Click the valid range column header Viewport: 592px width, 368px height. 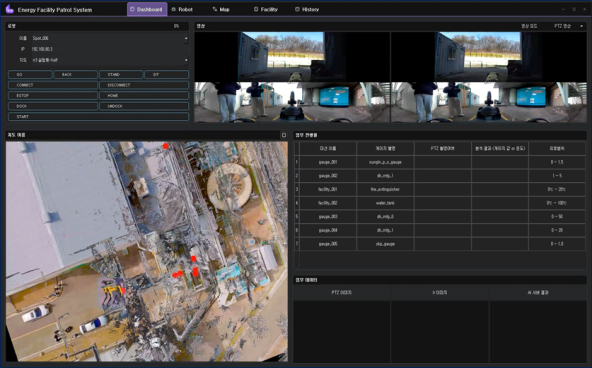557,149
